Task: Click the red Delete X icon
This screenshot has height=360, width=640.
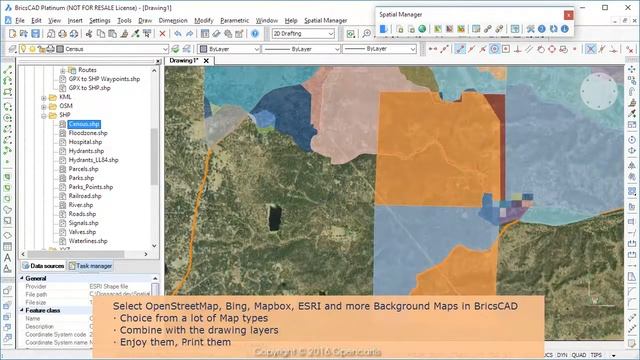Action: [162, 33]
